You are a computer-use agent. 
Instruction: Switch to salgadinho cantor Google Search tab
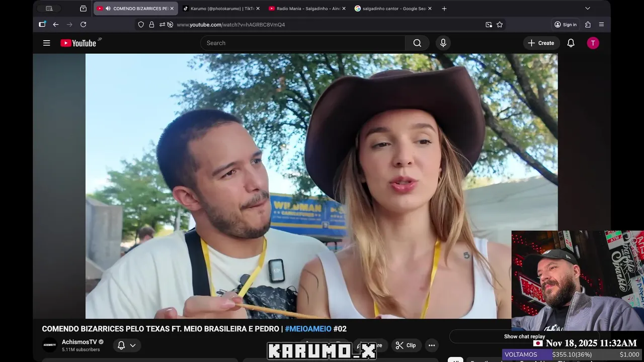pyautogui.click(x=392, y=9)
